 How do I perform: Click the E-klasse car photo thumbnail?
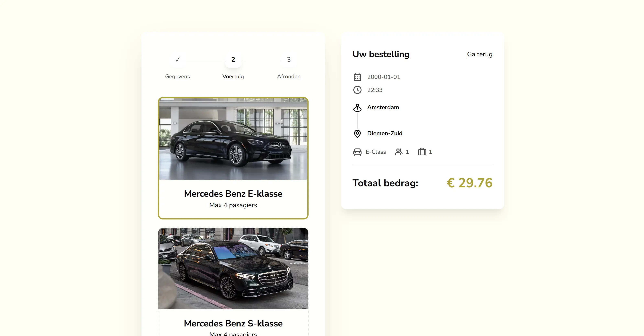point(233,140)
